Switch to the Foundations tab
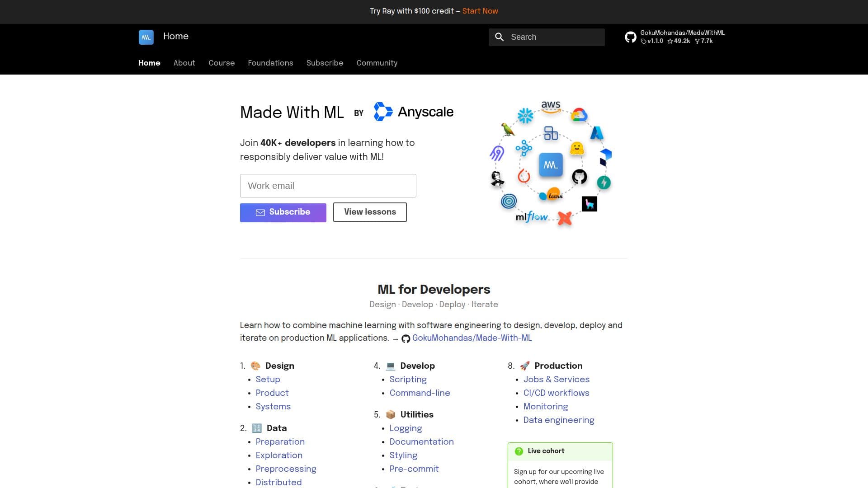Screen dimensions: 868x488 point(270,63)
